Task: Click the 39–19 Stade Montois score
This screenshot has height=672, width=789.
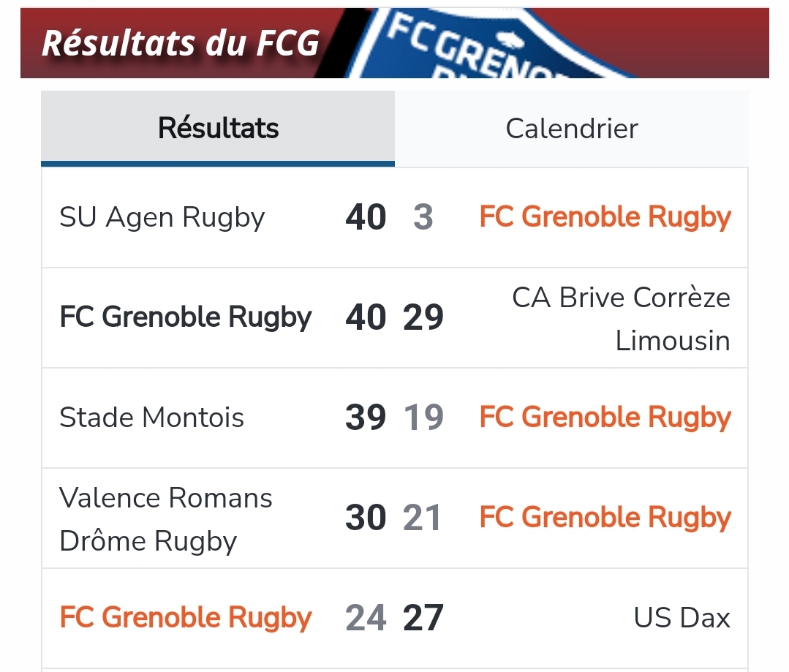Action: (395, 418)
